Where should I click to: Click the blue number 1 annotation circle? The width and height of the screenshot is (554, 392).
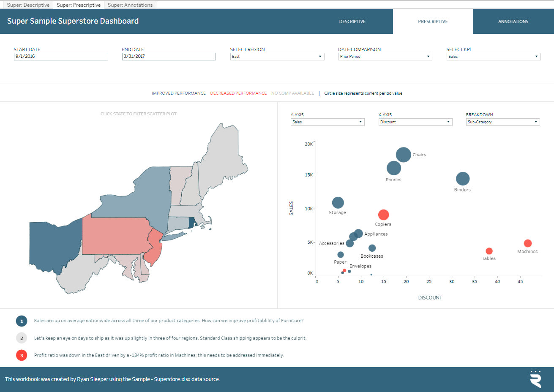pos(22,321)
